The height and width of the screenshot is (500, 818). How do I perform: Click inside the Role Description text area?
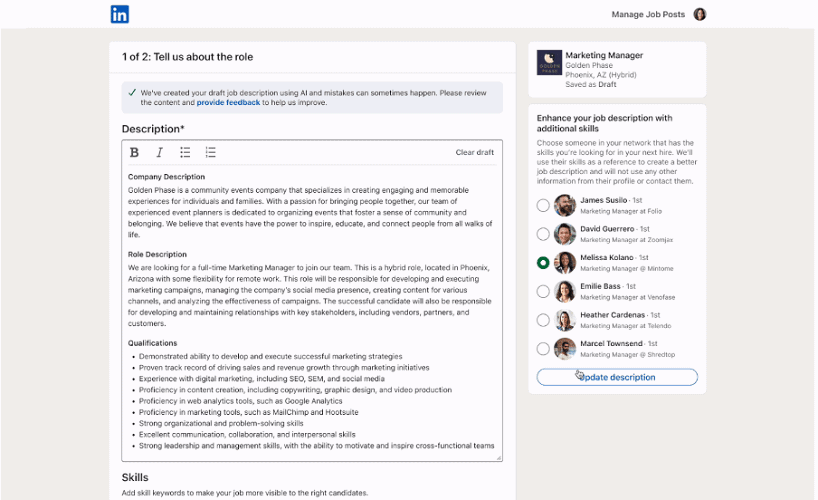pyautogui.click(x=310, y=295)
